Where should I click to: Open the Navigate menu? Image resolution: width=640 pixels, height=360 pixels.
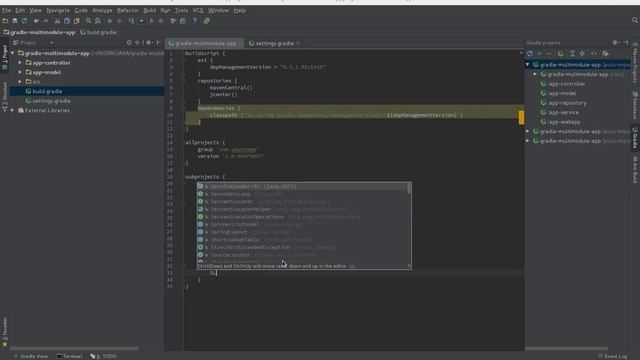58,10
